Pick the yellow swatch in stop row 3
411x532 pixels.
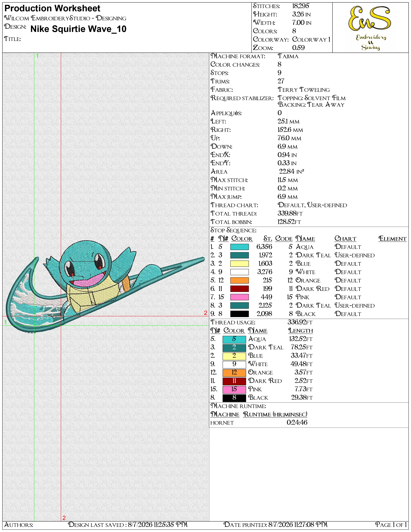pos(239,264)
